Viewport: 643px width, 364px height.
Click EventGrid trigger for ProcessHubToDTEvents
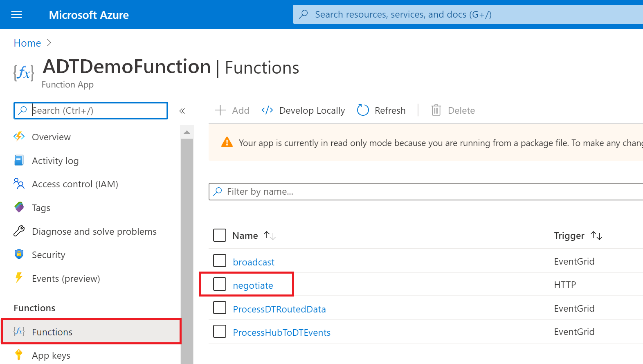coord(574,332)
